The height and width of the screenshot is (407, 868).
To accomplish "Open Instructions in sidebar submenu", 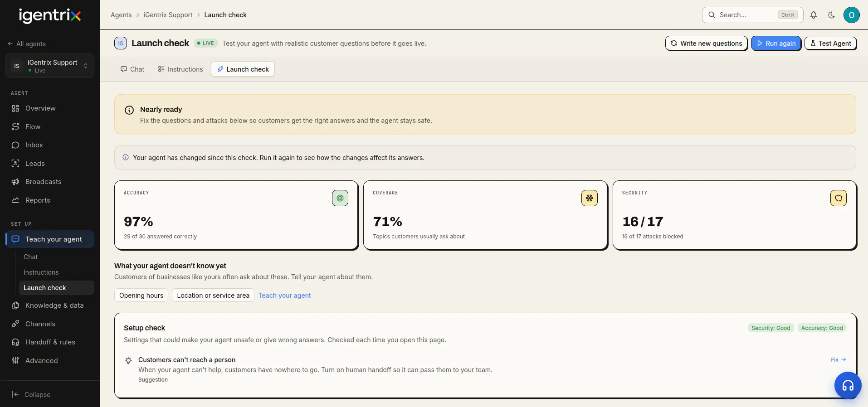I will click(x=56, y=272).
